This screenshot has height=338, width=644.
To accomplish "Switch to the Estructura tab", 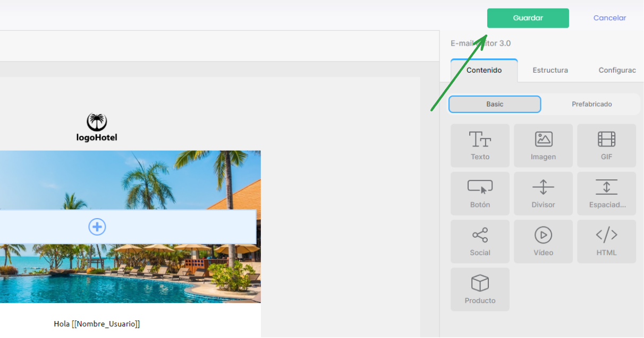I will click(x=550, y=71).
